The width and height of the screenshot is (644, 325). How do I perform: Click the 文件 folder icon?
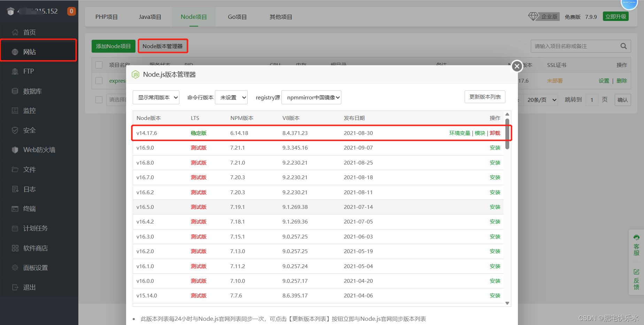click(x=15, y=169)
